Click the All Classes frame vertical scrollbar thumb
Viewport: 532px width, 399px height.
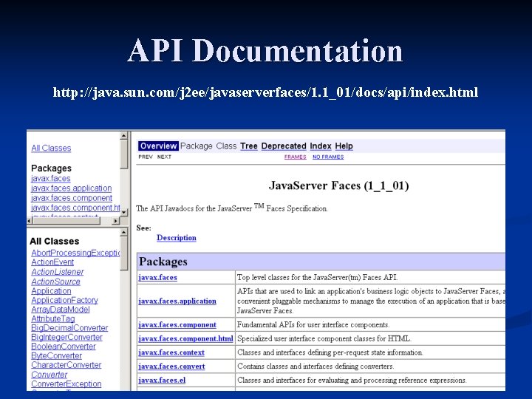click(x=124, y=253)
